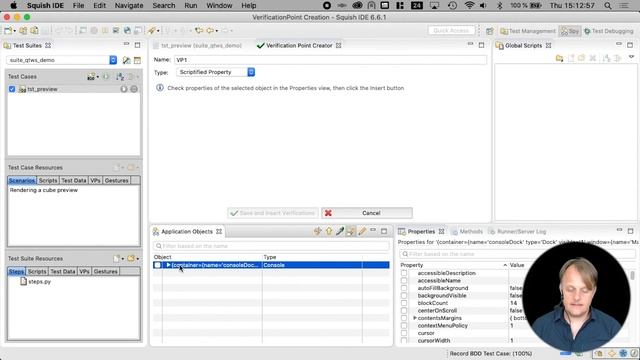This screenshot has width=640, height=360.
Task: Switch to the Runner/Server Log tab
Action: [517, 231]
